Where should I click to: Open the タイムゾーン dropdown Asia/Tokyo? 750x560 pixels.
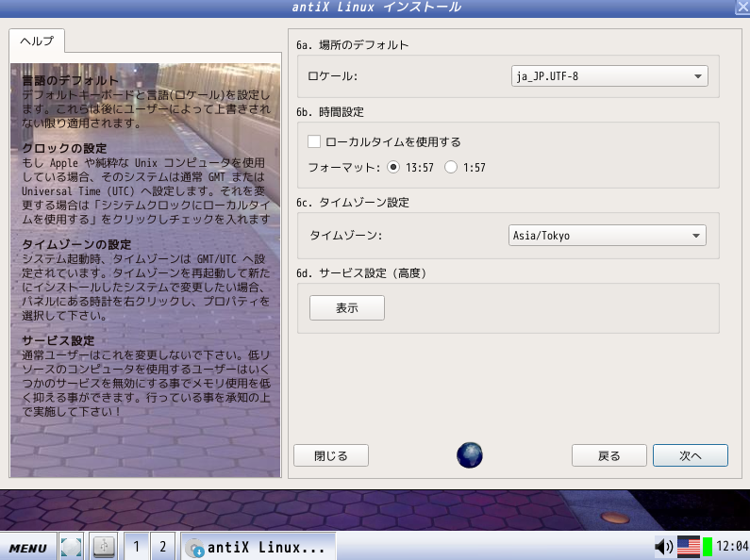[x=607, y=236]
